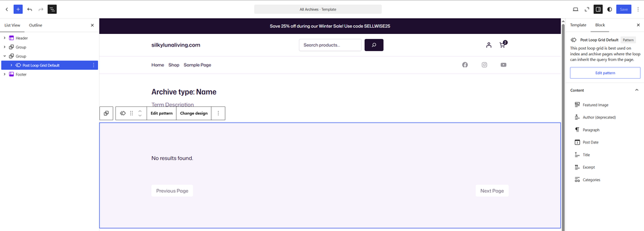This screenshot has height=231, width=644.
Task: Open the shopping cart icon
Action: pos(502,45)
